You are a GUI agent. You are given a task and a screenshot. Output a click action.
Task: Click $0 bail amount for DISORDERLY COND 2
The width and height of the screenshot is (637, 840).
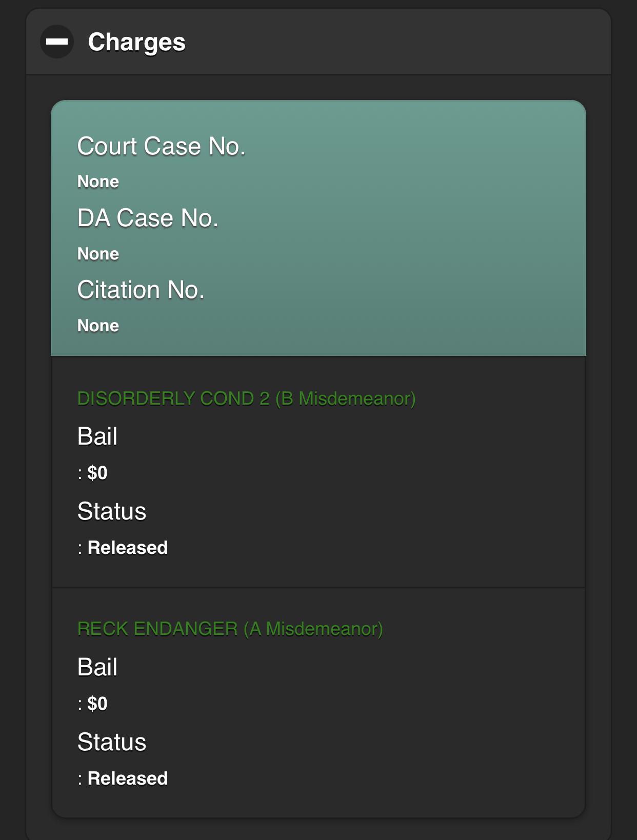[97, 473]
